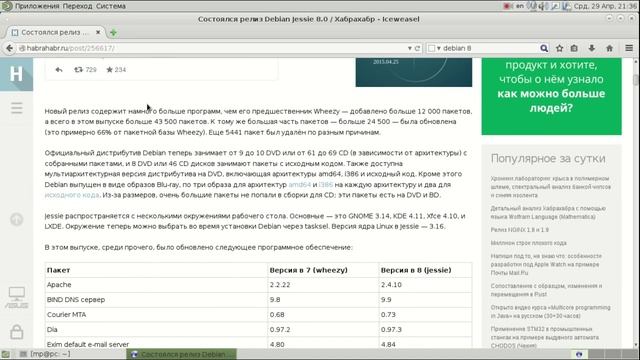Click the padlock icon in left sidebar

click(17, 331)
